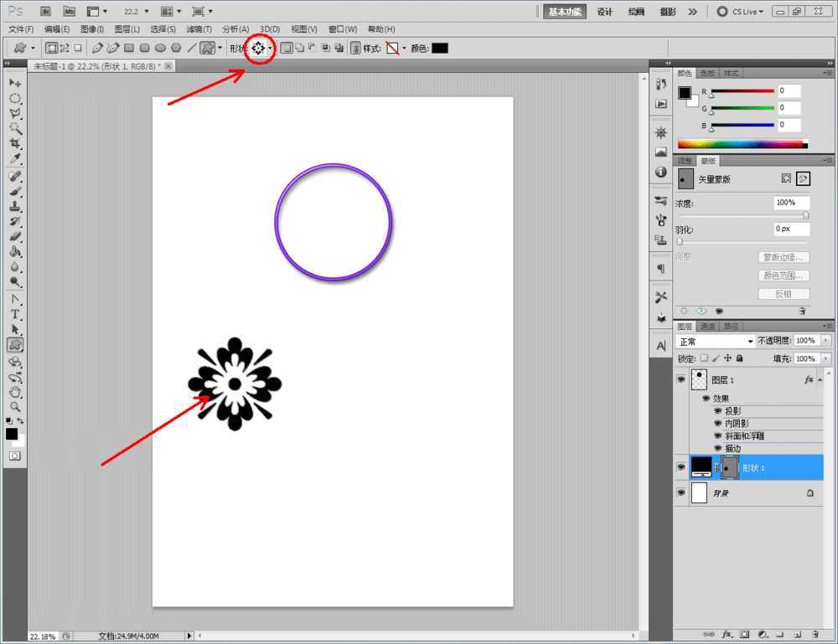Select the Hand tool
This screenshot has width=838, height=644.
coord(15,393)
